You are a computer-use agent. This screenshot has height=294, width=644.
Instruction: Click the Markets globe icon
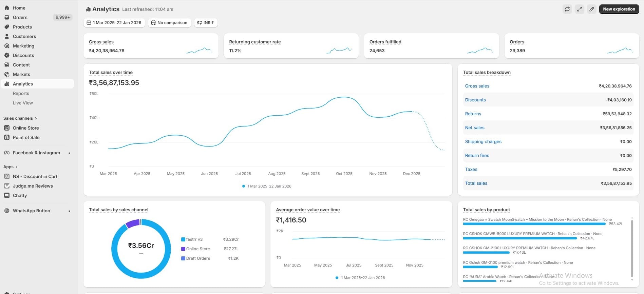coord(7,74)
